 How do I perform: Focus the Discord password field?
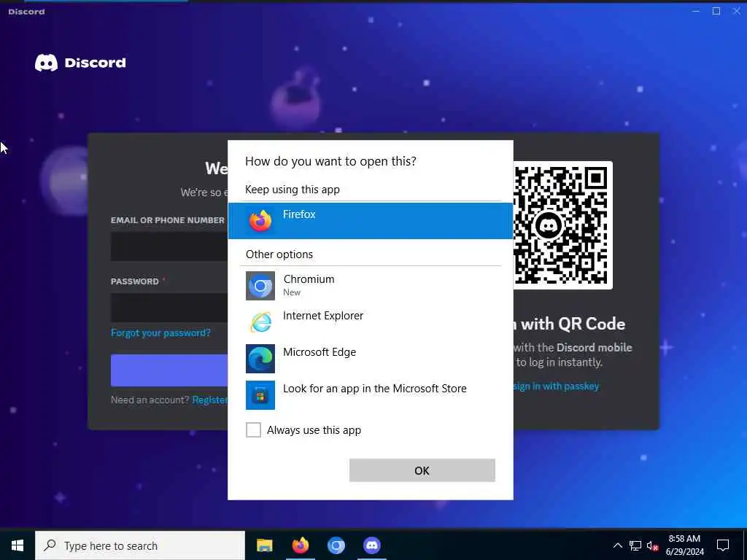(169, 308)
